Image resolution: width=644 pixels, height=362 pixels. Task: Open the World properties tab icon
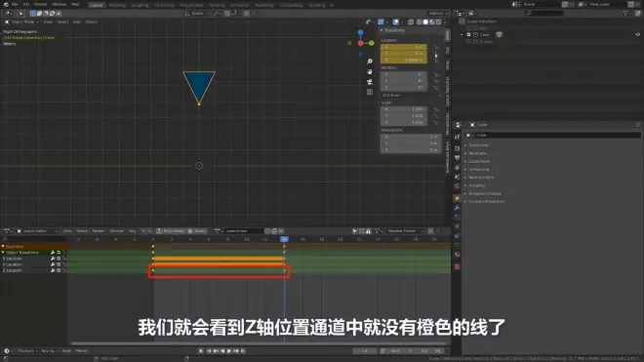[x=457, y=187]
